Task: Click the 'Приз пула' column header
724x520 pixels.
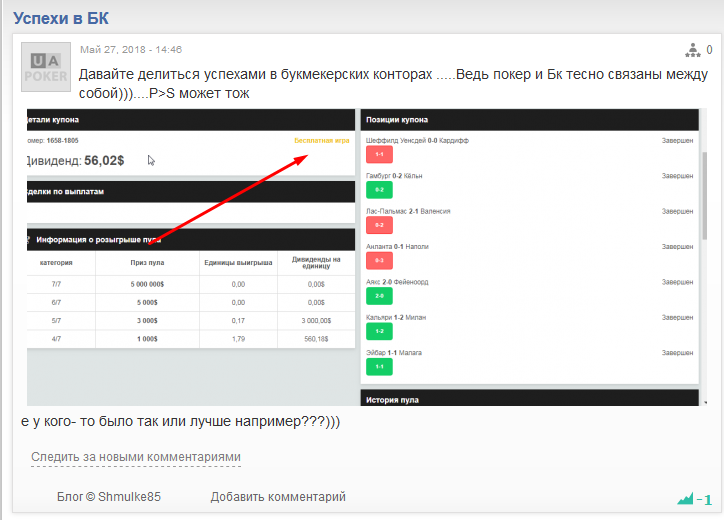Action: (147, 262)
